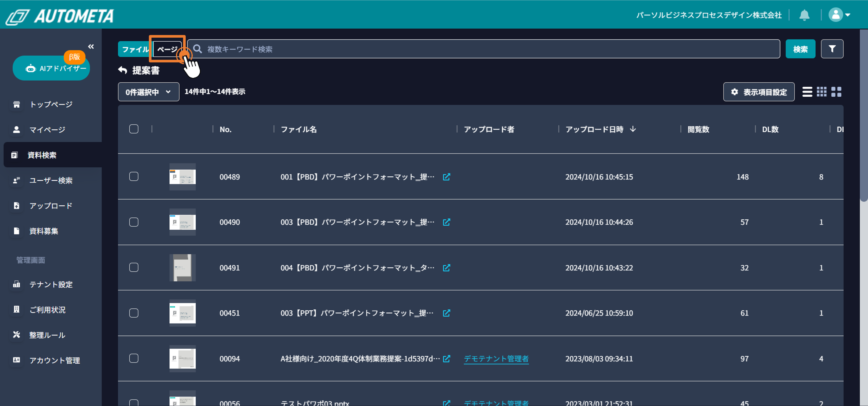
Task: Open 表示項目設定 settings
Action: (x=759, y=92)
